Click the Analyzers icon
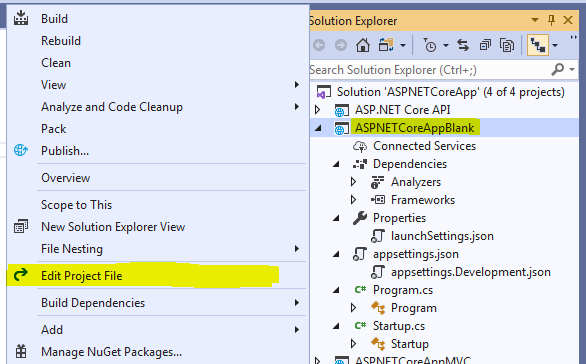Screen dimensions: 586x364 click(x=377, y=182)
